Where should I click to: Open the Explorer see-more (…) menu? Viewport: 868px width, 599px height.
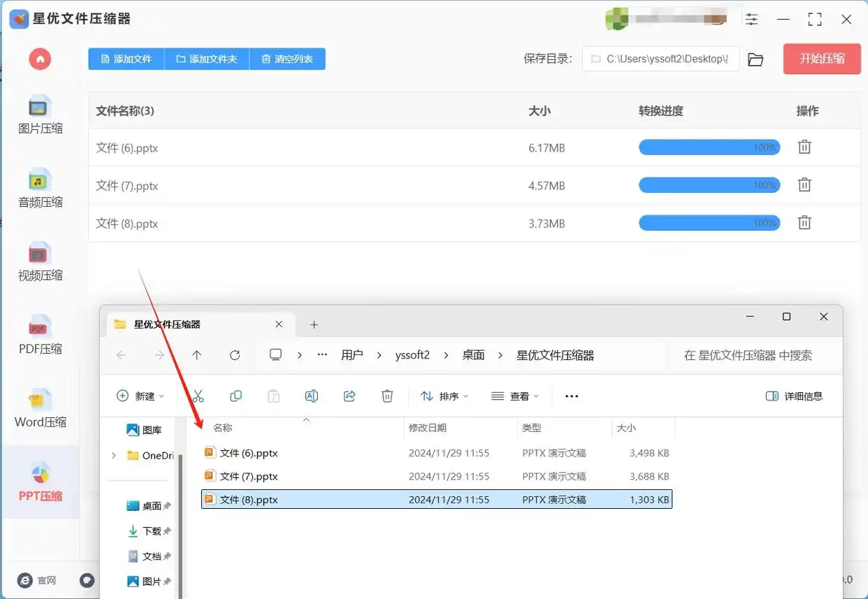[x=572, y=396]
